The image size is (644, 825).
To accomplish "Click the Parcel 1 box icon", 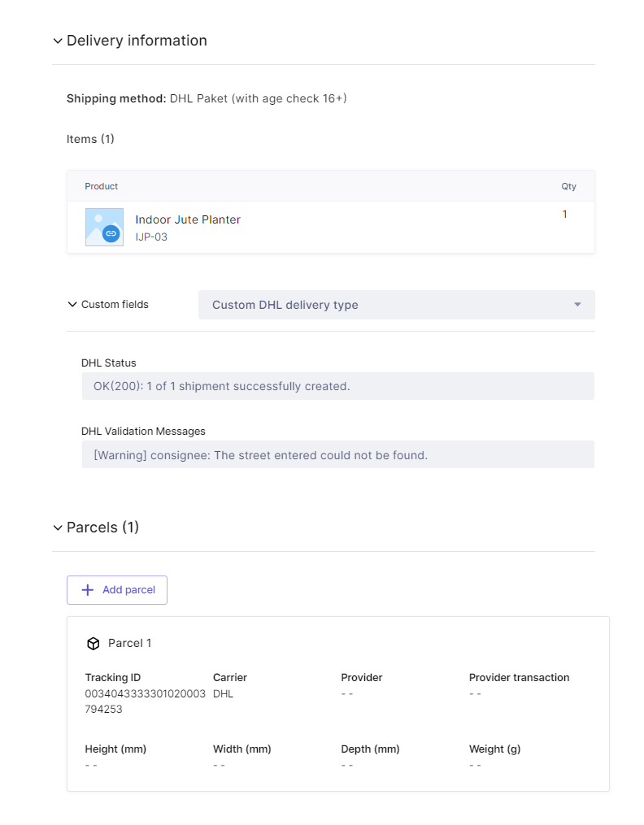I will coord(94,644).
